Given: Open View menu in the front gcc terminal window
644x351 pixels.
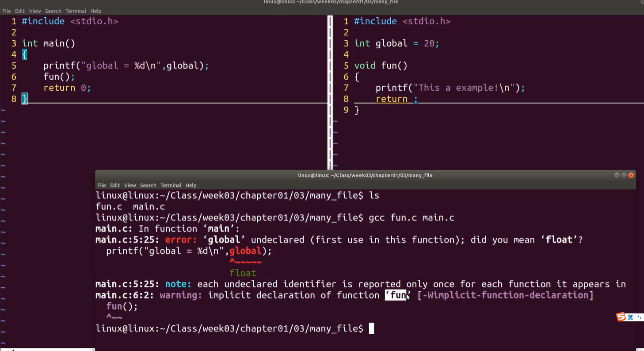Looking at the screenshot, I should click(130, 185).
